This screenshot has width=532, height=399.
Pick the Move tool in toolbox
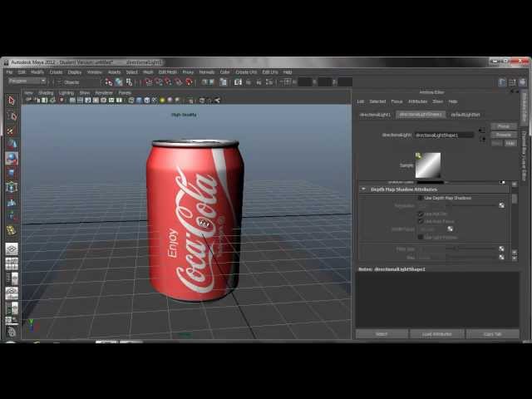tap(12, 145)
